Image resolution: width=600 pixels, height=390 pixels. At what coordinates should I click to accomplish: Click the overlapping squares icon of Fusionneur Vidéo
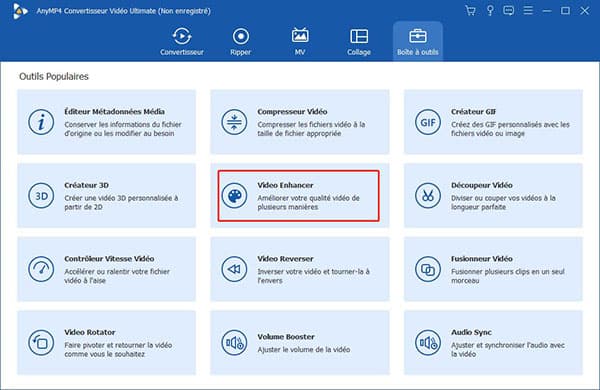coord(428,269)
